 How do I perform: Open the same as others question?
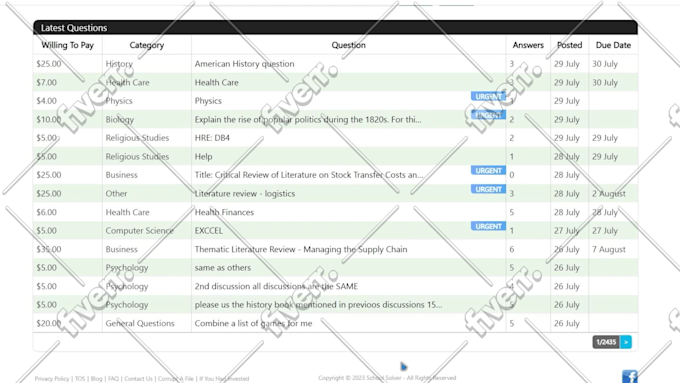(x=222, y=268)
